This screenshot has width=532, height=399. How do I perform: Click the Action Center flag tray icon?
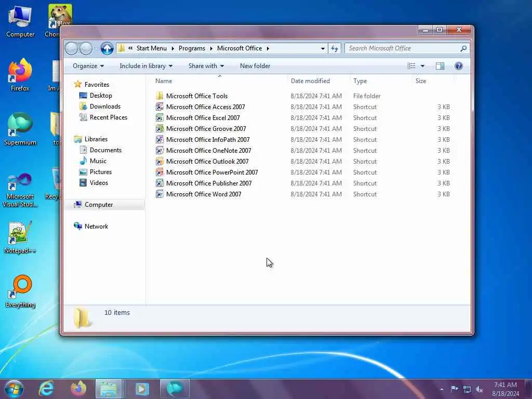pos(454,389)
